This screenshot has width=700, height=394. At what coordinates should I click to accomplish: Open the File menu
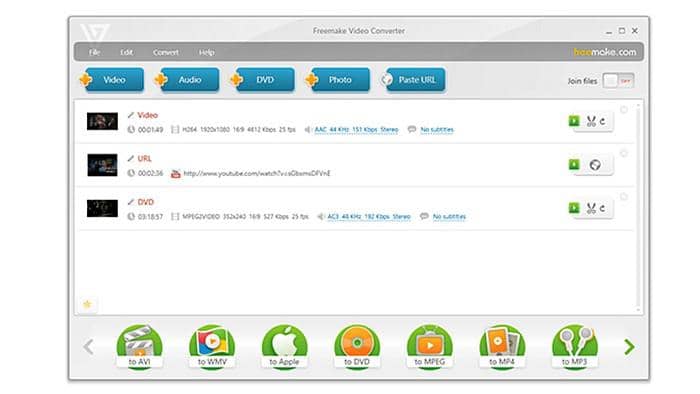(x=94, y=52)
